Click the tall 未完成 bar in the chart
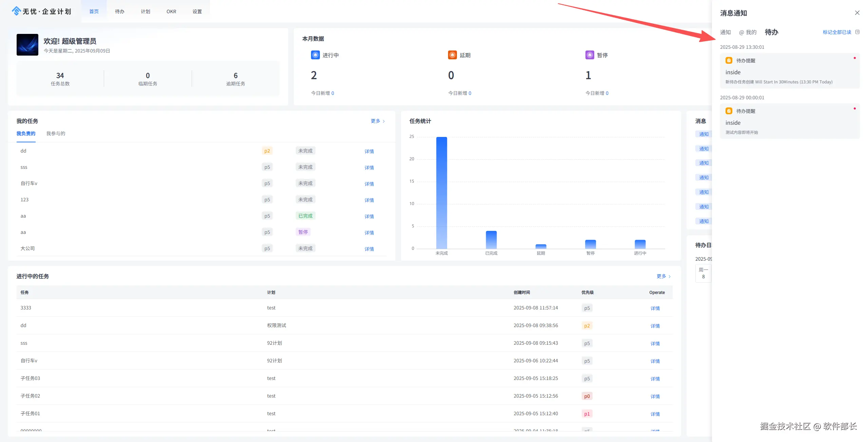868x442 pixels. [x=441, y=193]
